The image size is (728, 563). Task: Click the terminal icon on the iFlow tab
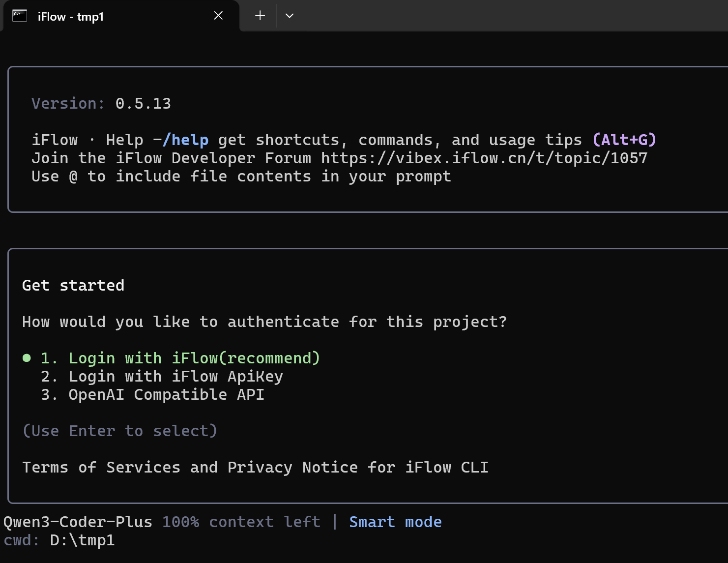(x=20, y=16)
